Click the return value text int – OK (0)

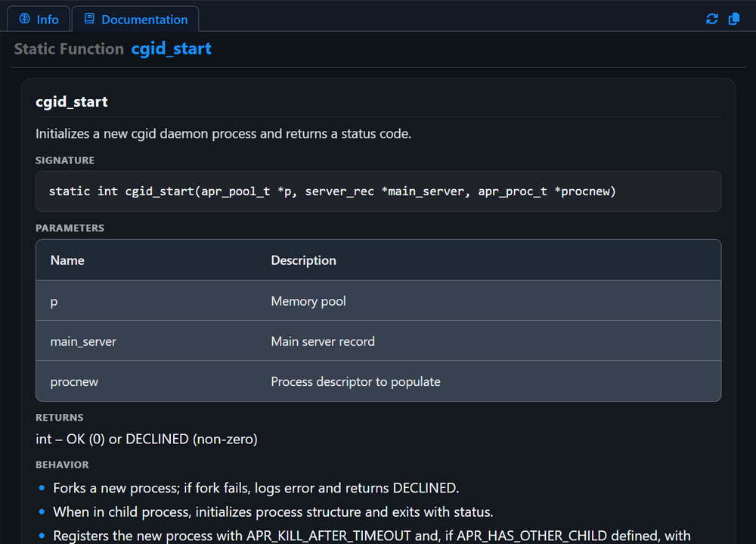[147, 440]
